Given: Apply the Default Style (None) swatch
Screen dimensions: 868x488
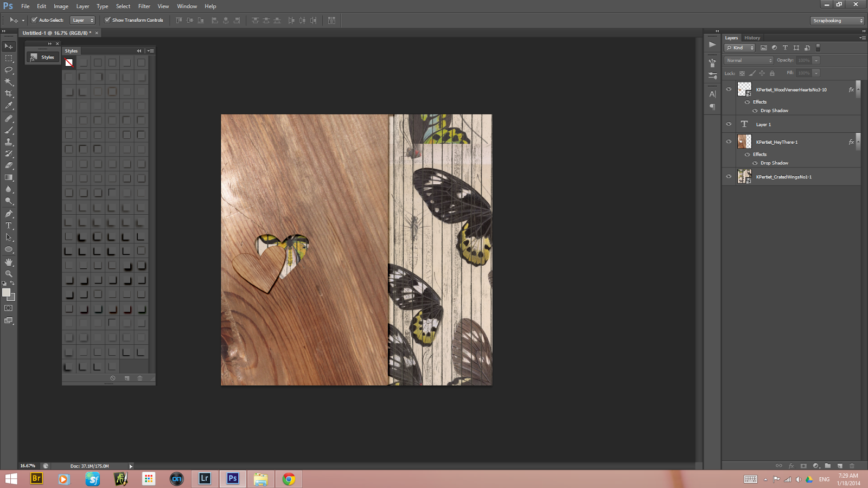Looking at the screenshot, I should [x=69, y=62].
